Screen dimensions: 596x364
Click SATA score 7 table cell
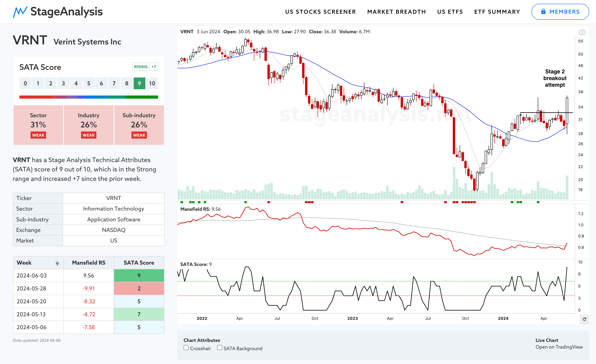[x=139, y=314]
